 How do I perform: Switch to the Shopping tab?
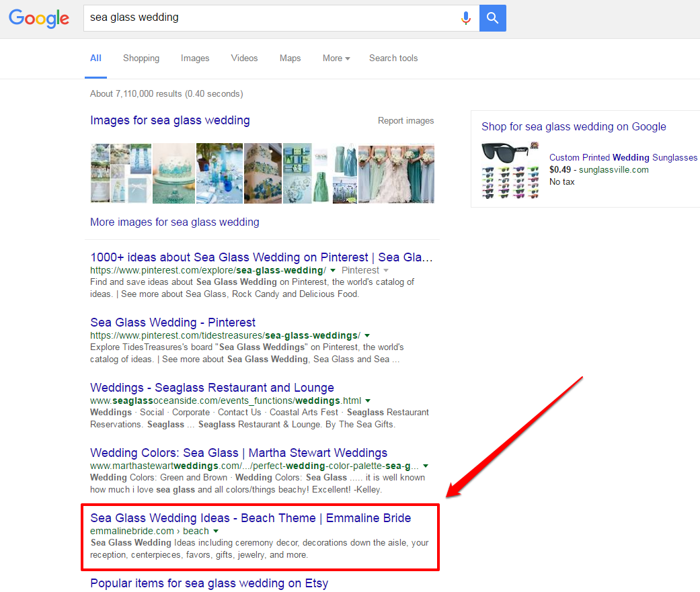coord(141,58)
